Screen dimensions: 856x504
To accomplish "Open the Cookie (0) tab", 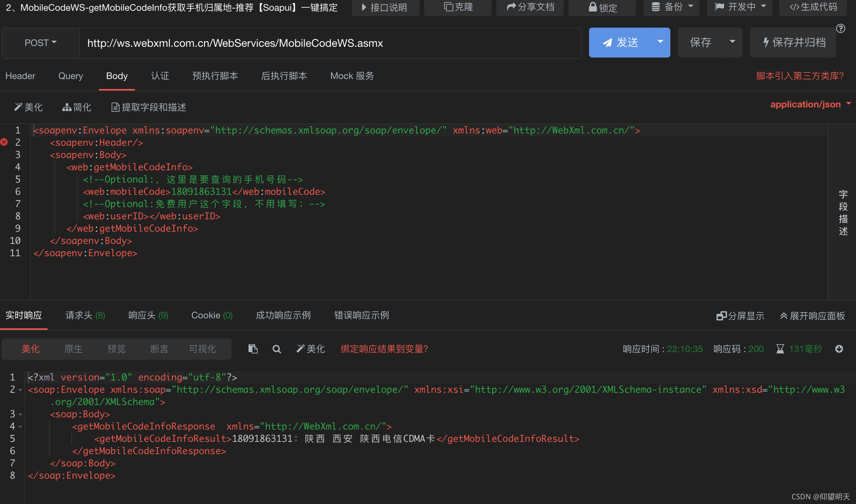I will (212, 315).
